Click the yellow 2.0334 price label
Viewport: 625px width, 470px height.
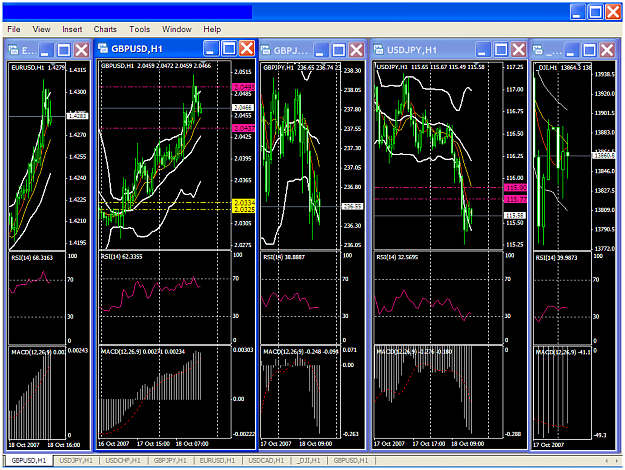244,203
